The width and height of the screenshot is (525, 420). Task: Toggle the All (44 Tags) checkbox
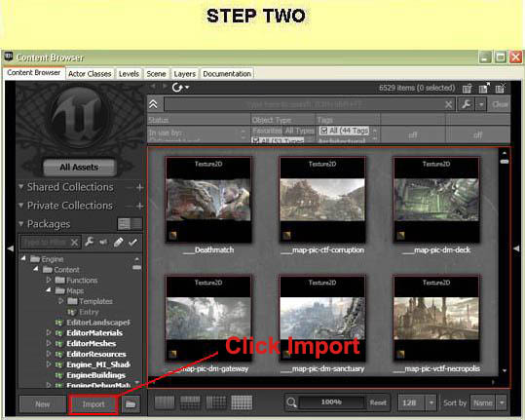pos(323,130)
